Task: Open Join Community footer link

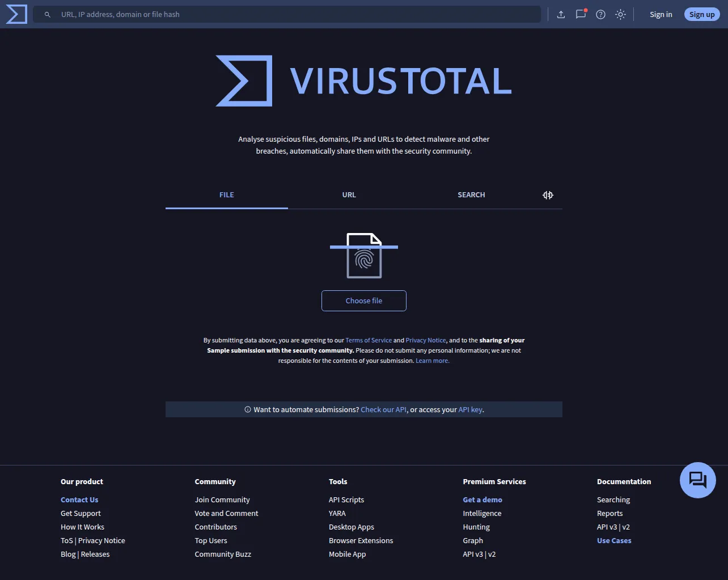Action: [222, 500]
